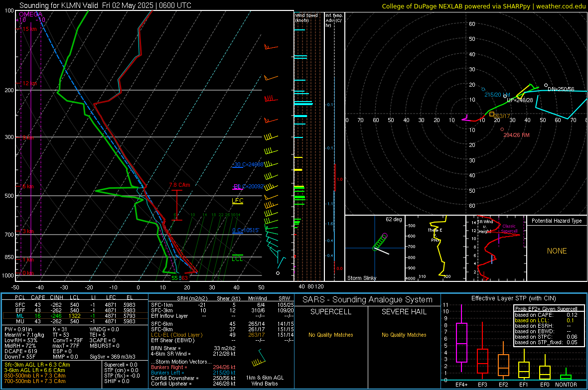Click the 1km and 6km AGL wind barb glyph
The width and height of the screenshot is (588, 390).
[x=259, y=358]
